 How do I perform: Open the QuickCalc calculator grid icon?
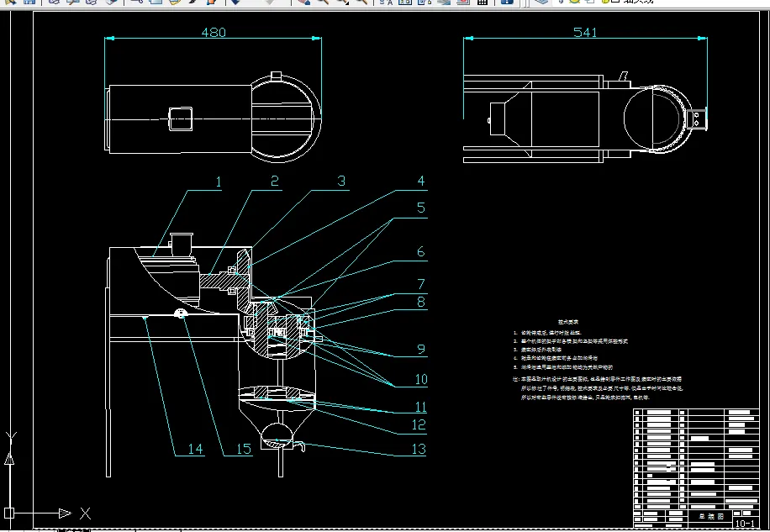click(x=482, y=3)
